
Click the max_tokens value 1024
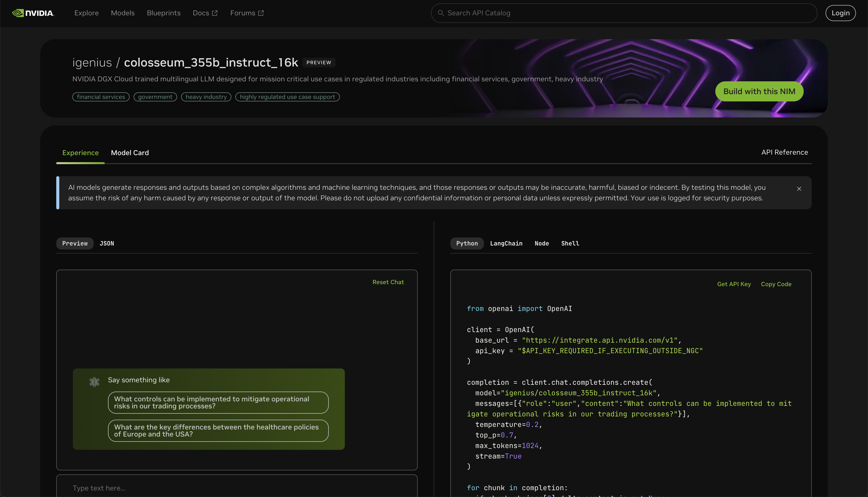530,446
